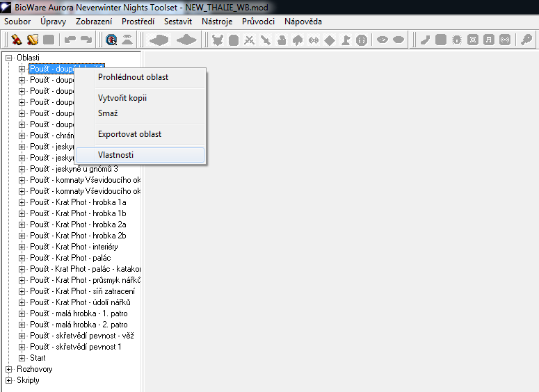Click the eye-shaped toolbar icon

tap(382, 40)
